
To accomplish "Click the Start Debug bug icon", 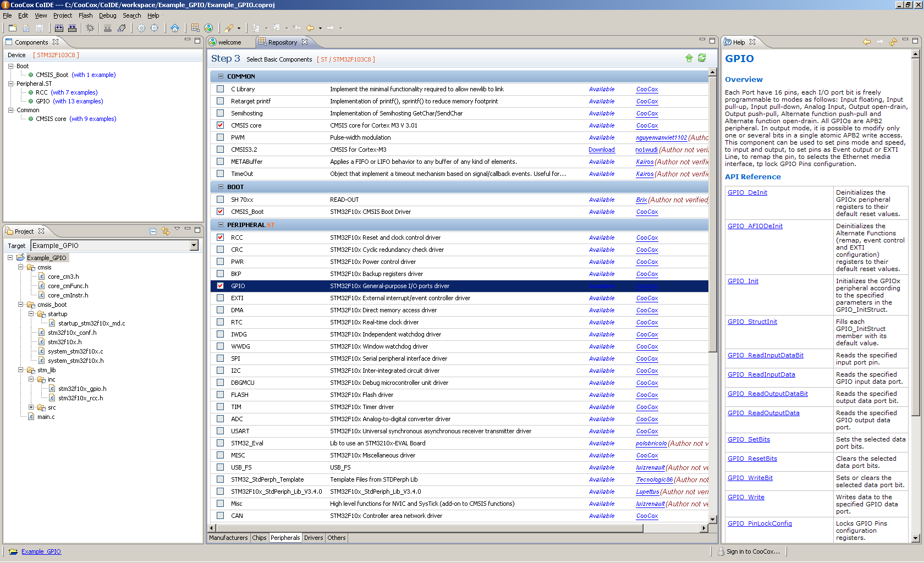I will (90, 28).
